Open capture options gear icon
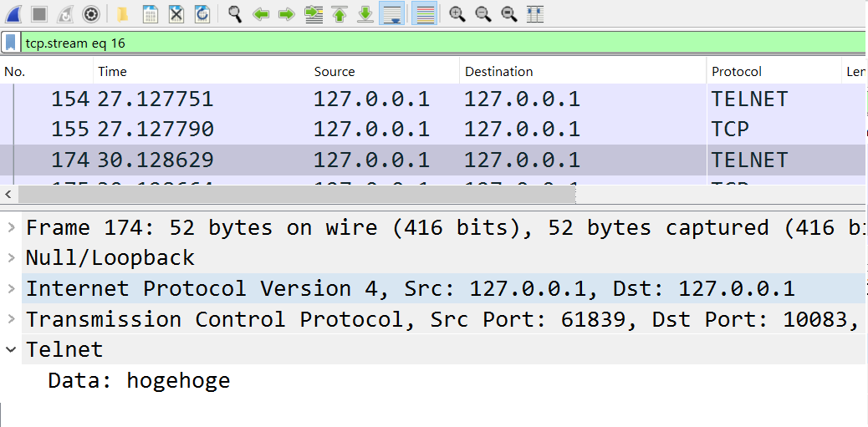Viewport: 868px width, 427px height. [91, 14]
